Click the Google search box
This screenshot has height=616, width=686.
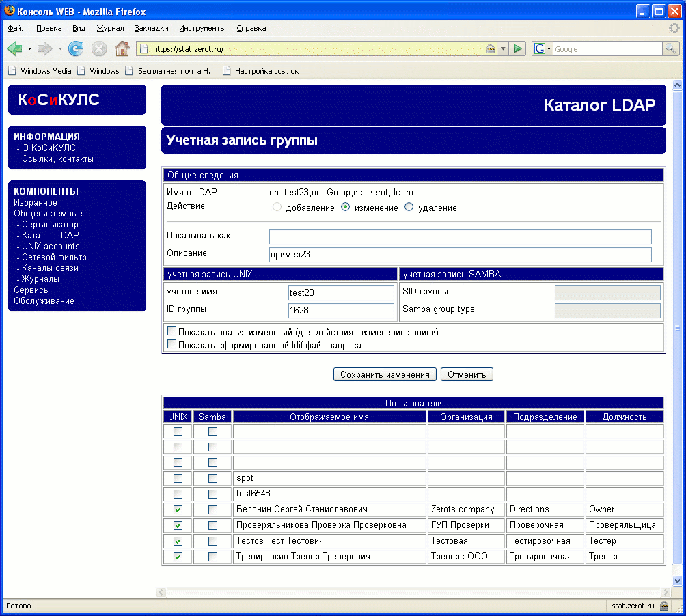[x=607, y=49]
